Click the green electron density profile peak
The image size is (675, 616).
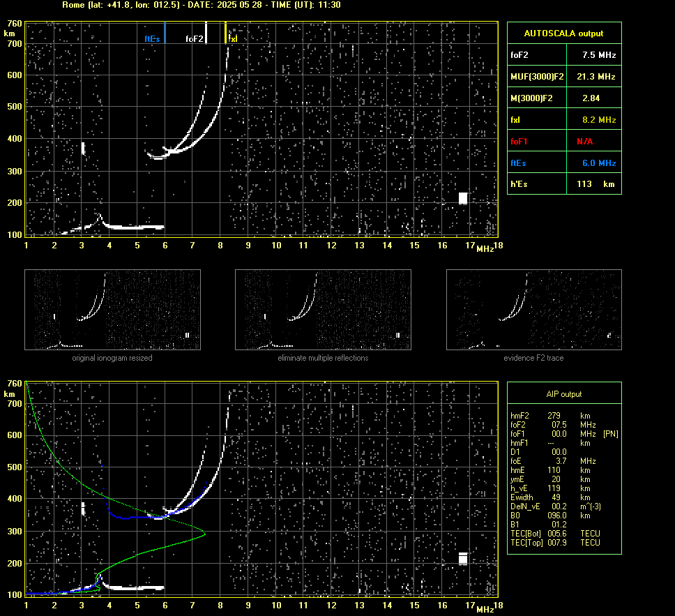click(x=204, y=534)
